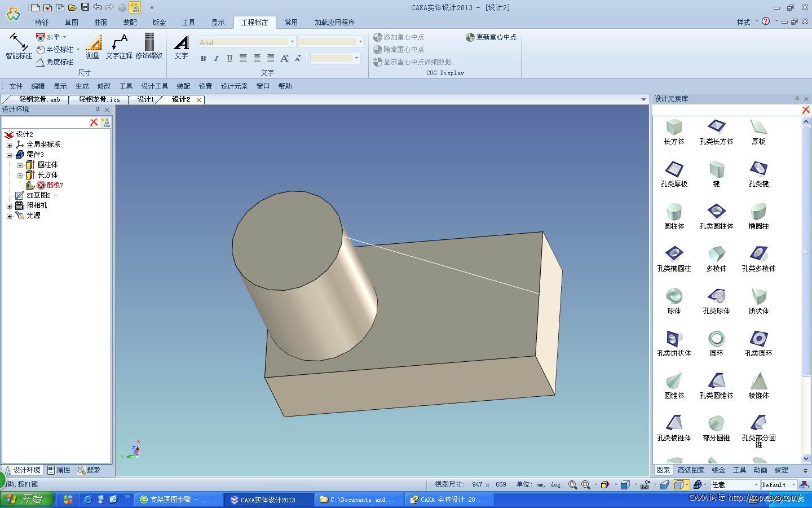Toggle italic text formatting
The width and height of the screenshot is (812, 508).
click(216, 58)
